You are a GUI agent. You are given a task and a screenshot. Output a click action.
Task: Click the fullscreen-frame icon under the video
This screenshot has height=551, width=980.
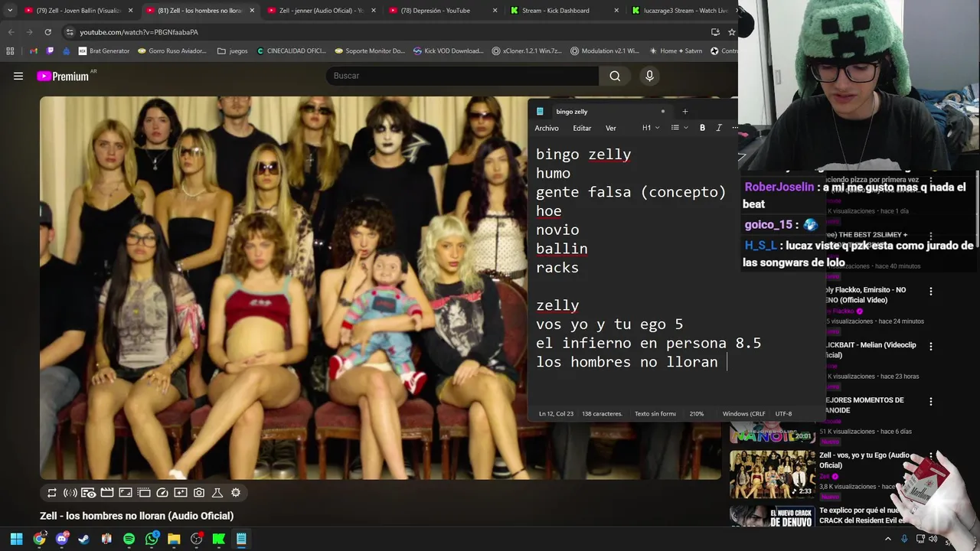pyautogui.click(x=126, y=493)
